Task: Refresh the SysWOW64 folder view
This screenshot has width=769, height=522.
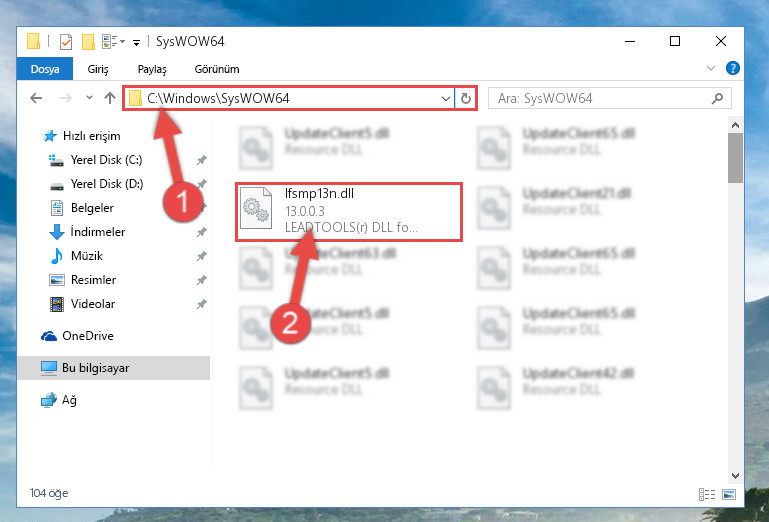Action: pyautogui.click(x=466, y=99)
